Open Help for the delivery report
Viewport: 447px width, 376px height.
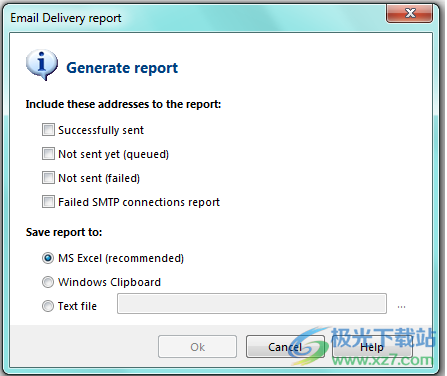tap(372, 347)
